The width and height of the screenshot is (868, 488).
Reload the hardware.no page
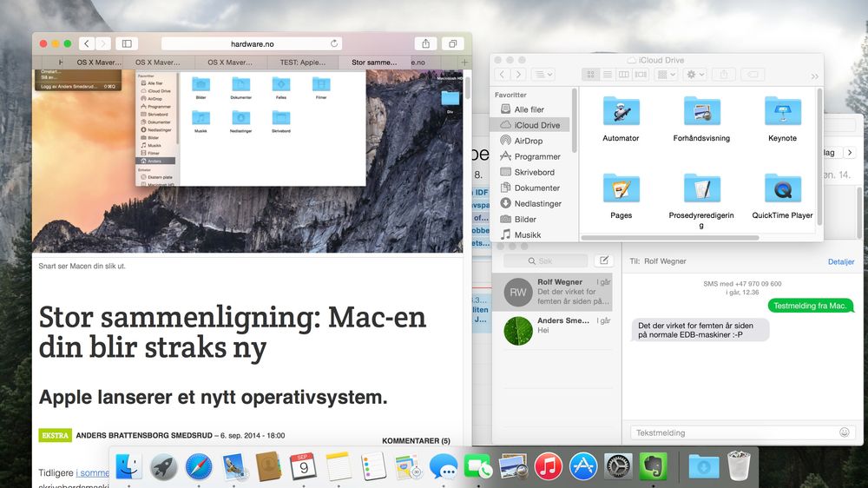(x=334, y=43)
